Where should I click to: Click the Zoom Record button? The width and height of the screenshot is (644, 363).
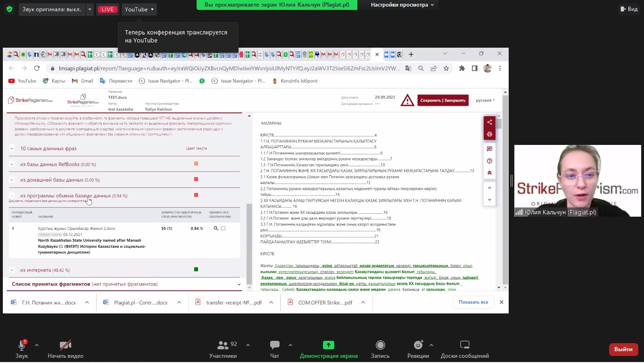click(380, 349)
